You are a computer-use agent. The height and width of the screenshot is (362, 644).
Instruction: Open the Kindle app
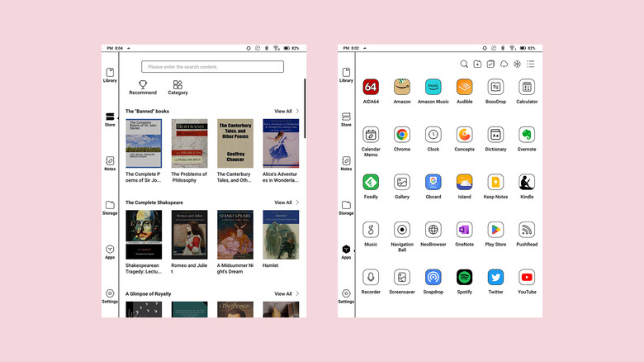[x=527, y=182]
